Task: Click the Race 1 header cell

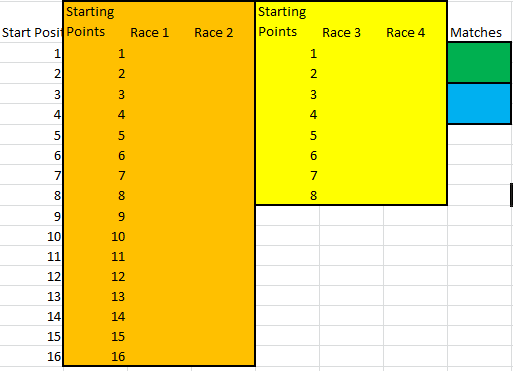Action: [x=150, y=33]
